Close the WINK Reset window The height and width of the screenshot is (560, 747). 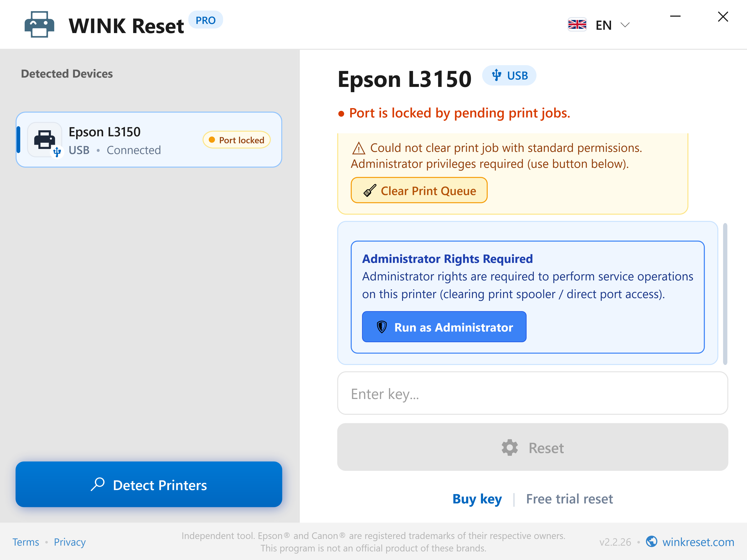[723, 17]
